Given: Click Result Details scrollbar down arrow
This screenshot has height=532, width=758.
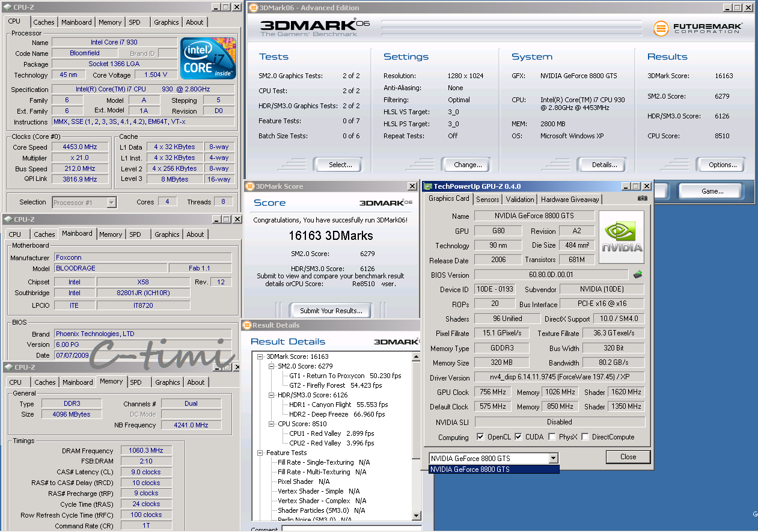Looking at the screenshot, I should [x=416, y=516].
